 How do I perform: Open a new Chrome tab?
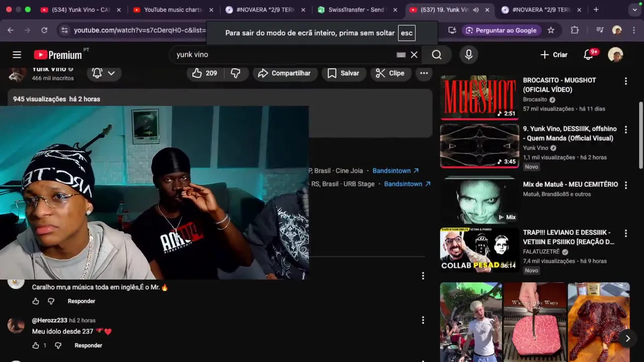[596, 10]
